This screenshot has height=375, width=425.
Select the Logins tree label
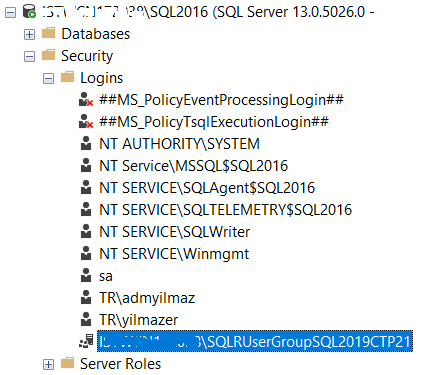point(102,78)
